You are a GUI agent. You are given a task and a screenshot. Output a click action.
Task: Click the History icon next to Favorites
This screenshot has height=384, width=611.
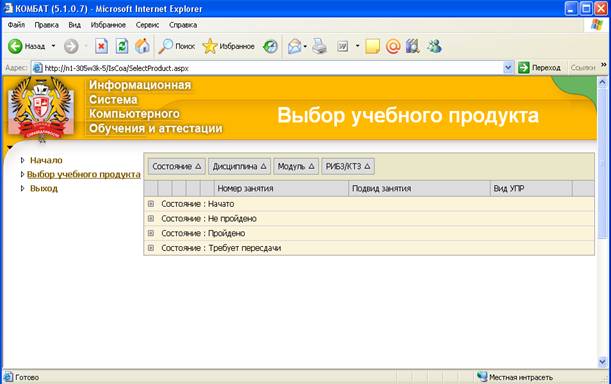click(x=270, y=46)
